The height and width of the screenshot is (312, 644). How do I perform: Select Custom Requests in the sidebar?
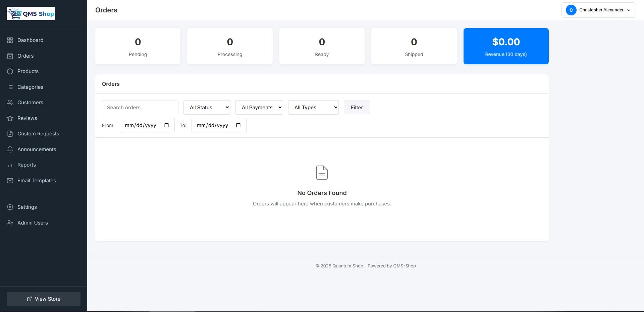tap(10, 133)
